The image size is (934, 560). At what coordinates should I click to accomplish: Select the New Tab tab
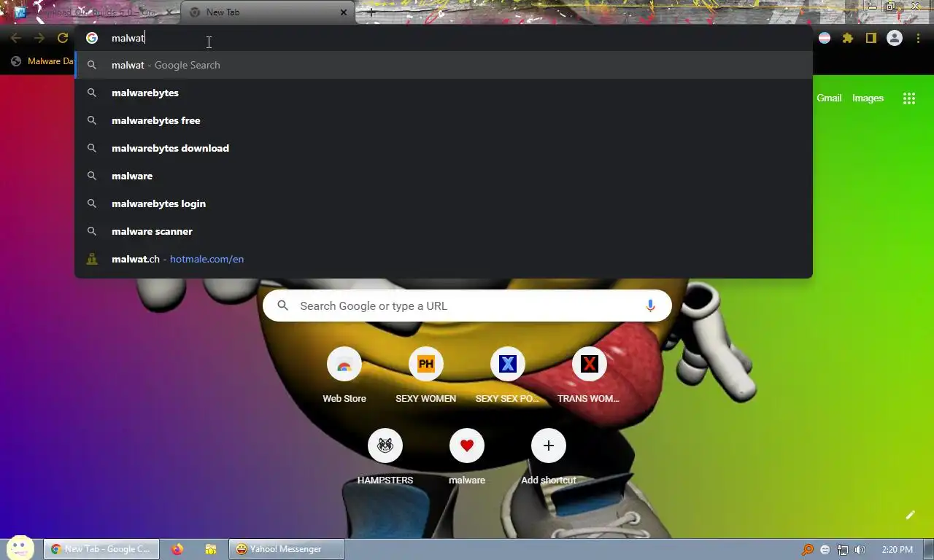coord(268,12)
